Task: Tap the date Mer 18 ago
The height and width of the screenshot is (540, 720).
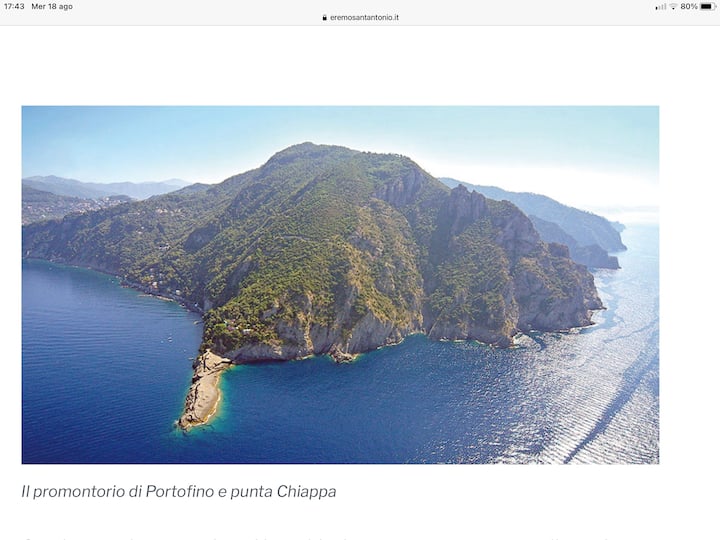Action: [52, 6]
